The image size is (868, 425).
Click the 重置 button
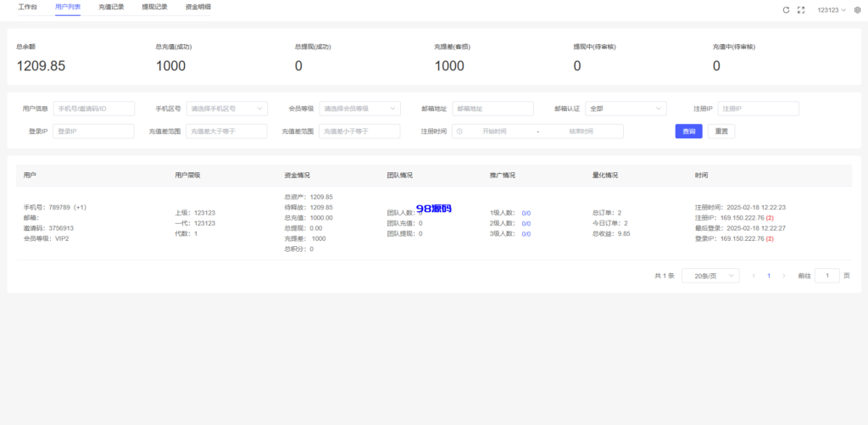click(721, 131)
